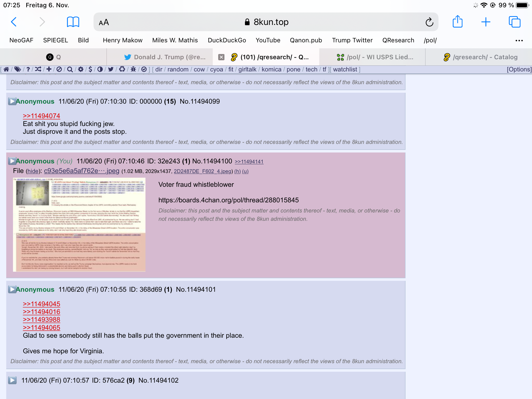This screenshot has height=399, width=532.
Task: Add a new tab with plus icon
Action: click(486, 22)
